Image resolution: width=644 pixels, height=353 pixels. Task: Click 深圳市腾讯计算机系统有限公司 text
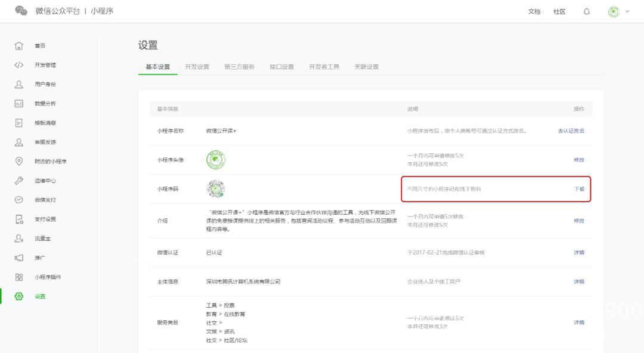(x=243, y=281)
